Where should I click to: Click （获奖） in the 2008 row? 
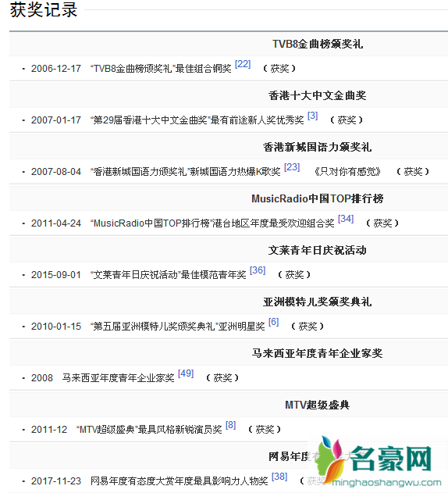click(x=222, y=378)
